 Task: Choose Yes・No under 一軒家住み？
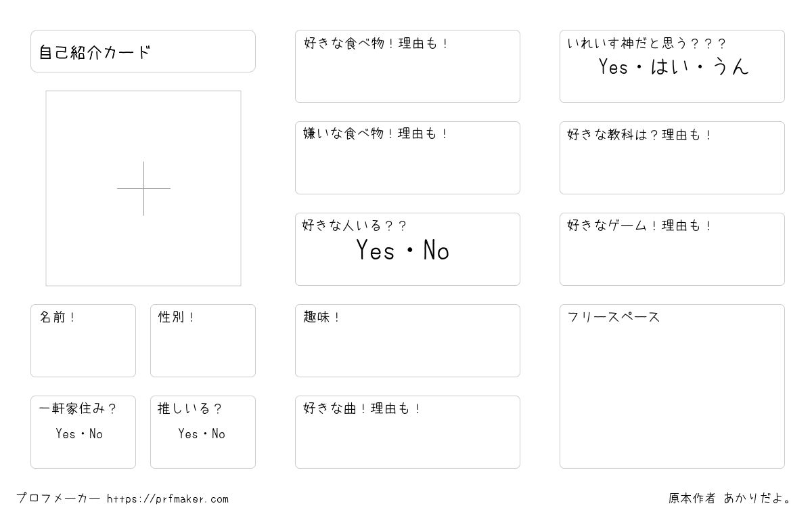click(x=79, y=433)
